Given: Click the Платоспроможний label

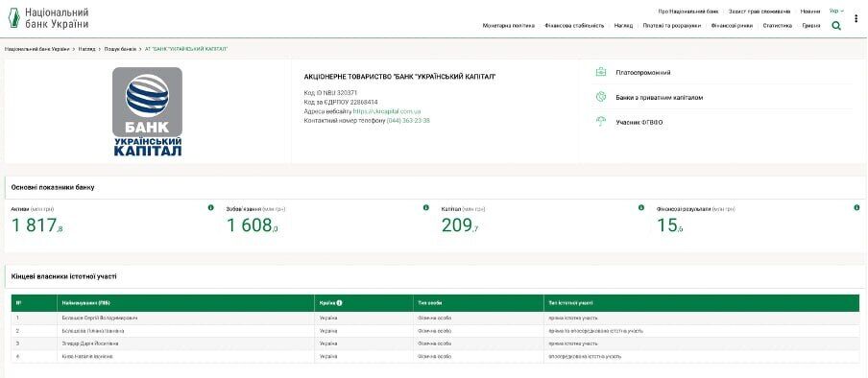Looking at the screenshot, I should point(642,73).
